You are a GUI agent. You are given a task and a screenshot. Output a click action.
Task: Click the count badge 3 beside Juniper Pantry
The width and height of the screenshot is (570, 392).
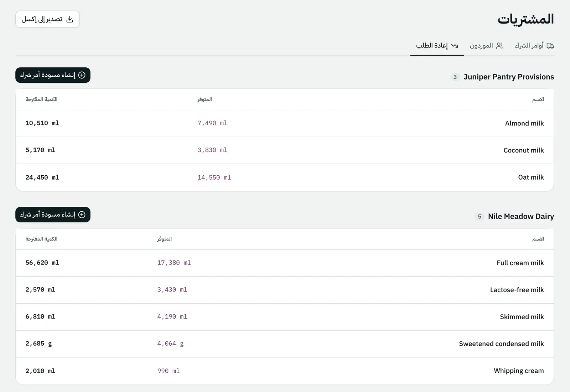455,77
